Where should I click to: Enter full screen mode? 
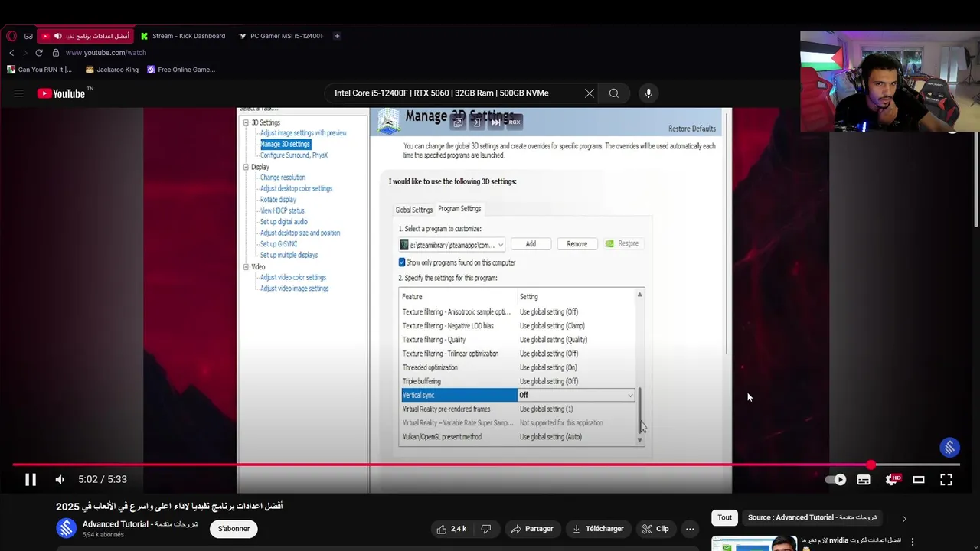pyautogui.click(x=946, y=480)
